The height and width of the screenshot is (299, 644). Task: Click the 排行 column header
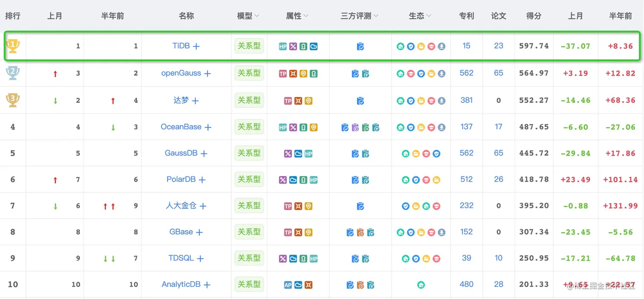coord(13,16)
